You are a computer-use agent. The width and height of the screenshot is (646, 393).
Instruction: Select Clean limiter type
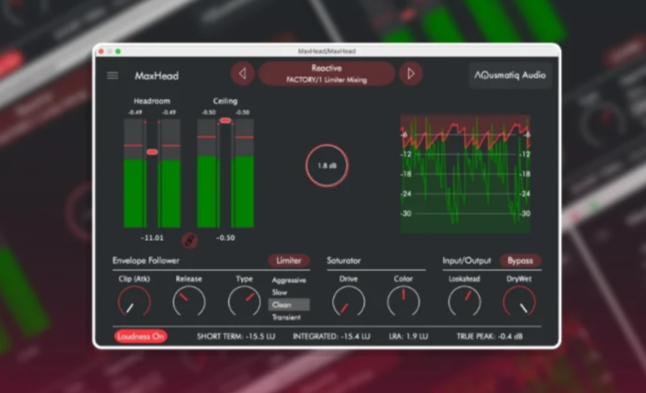point(289,305)
